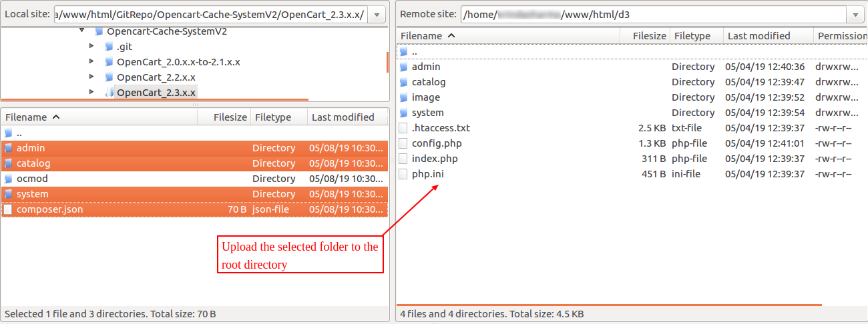Sort remote files by Filetype column
The image size is (868, 324).
(696, 35)
